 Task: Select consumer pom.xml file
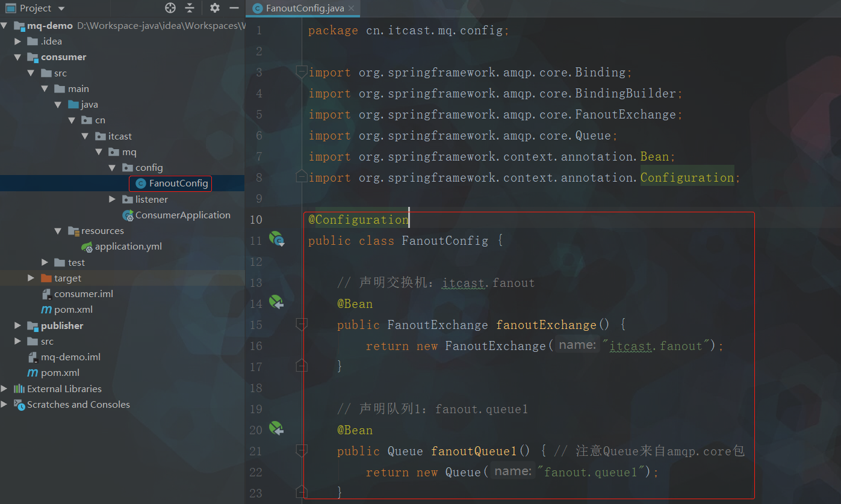pos(66,310)
